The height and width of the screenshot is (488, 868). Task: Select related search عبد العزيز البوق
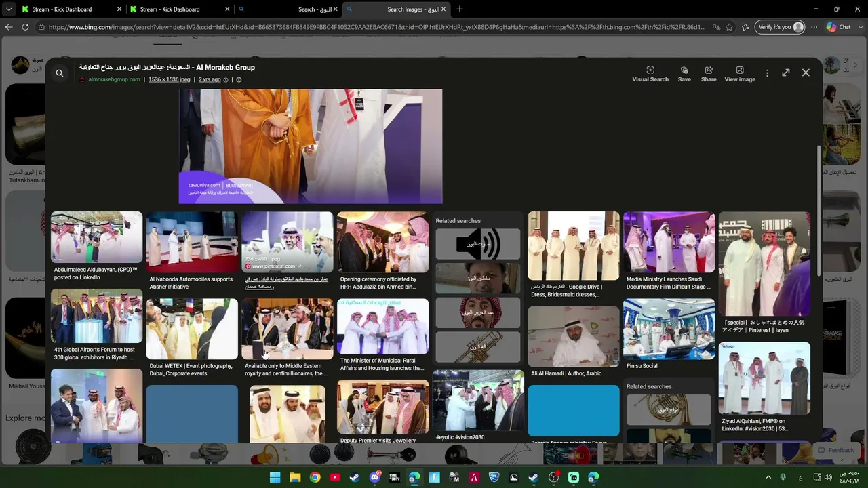point(478,313)
